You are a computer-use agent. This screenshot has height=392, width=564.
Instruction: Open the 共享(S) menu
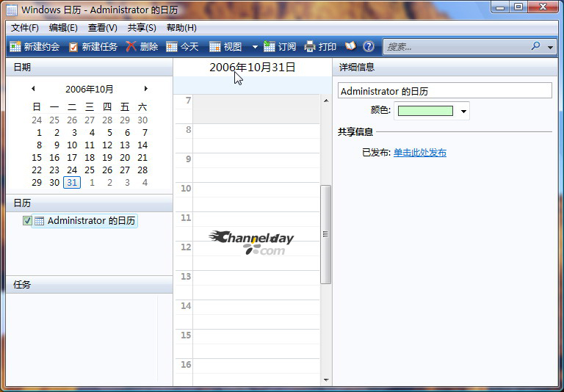tap(142, 28)
